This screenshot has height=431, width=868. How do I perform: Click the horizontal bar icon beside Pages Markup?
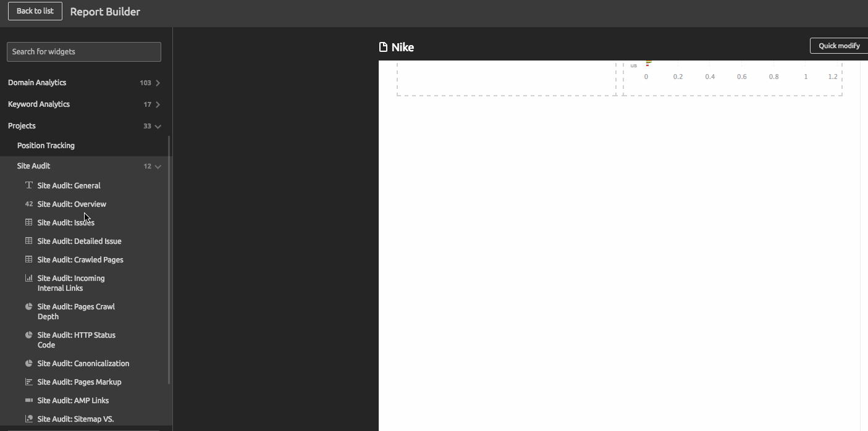(28, 382)
